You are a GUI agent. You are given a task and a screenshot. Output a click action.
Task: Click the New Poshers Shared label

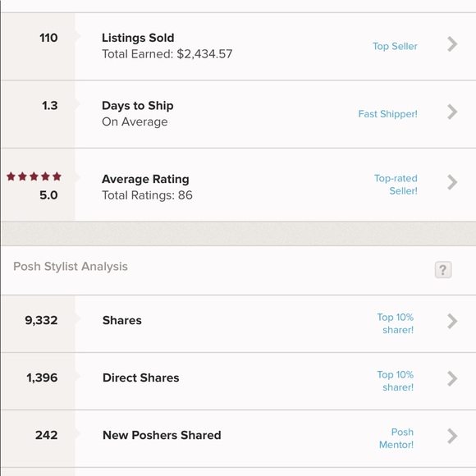[x=162, y=435]
